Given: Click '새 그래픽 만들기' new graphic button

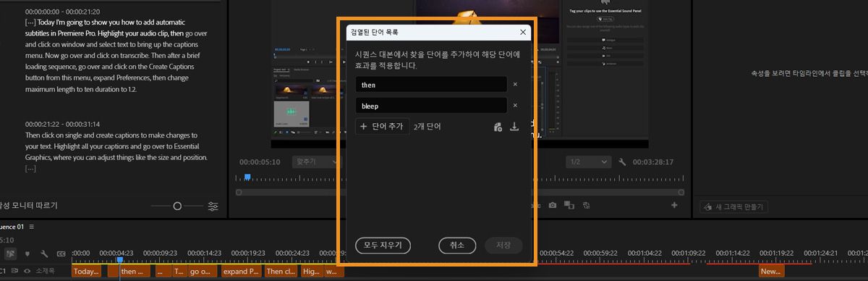Looking at the screenshot, I should (733, 207).
